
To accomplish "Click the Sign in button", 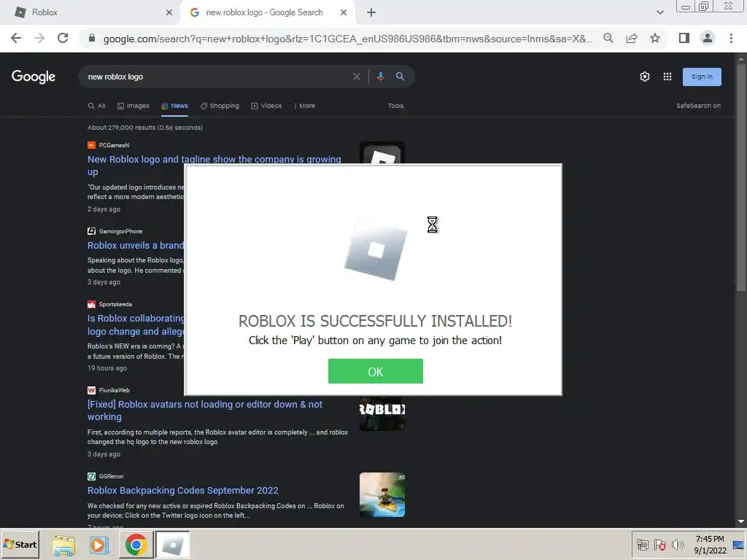I will 702,77.
